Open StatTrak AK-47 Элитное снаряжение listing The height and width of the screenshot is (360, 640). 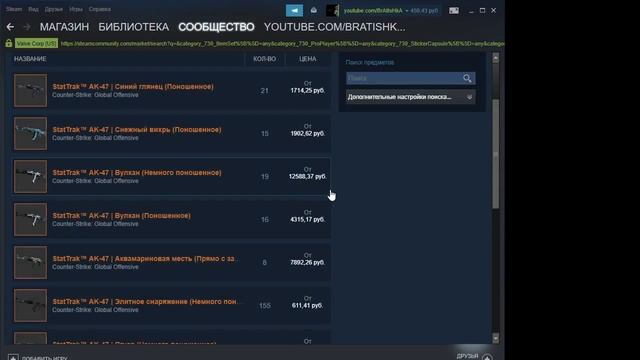[x=147, y=301]
